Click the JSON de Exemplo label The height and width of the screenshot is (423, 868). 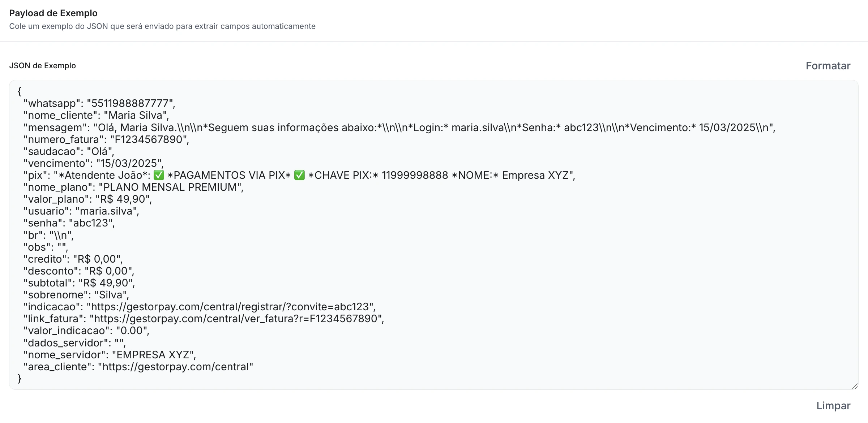[42, 66]
